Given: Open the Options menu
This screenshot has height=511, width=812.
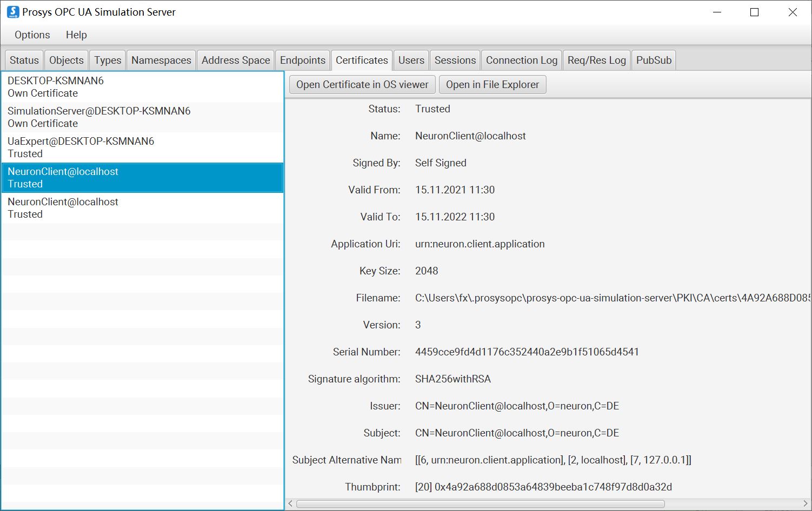Looking at the screenshot, I should coord(31,35).
